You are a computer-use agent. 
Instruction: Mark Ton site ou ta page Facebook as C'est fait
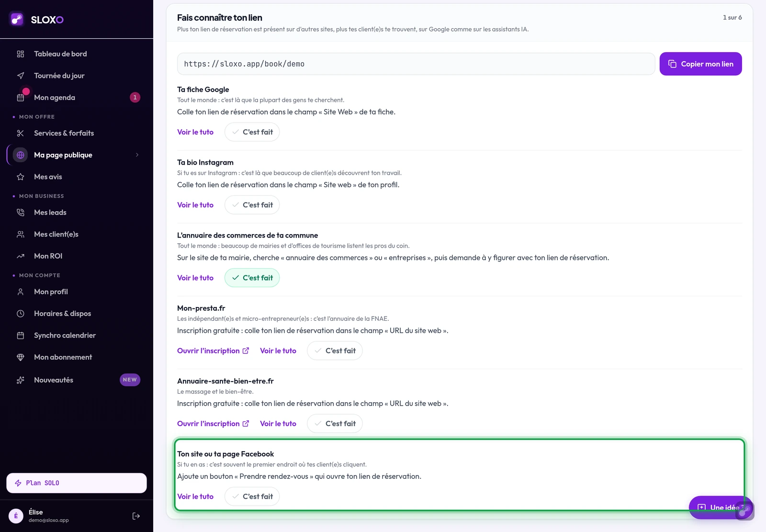pyautogui.click(x=252, y=497)
